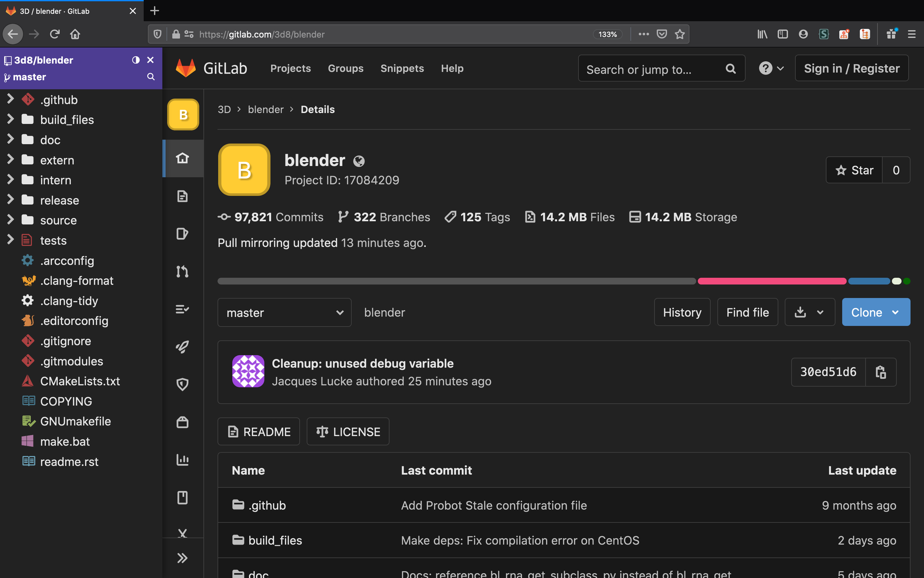The image size is (924, 578).
Task: Open the Requirements list-check icon in the sidebar
Action: click(x=182, y=309)
